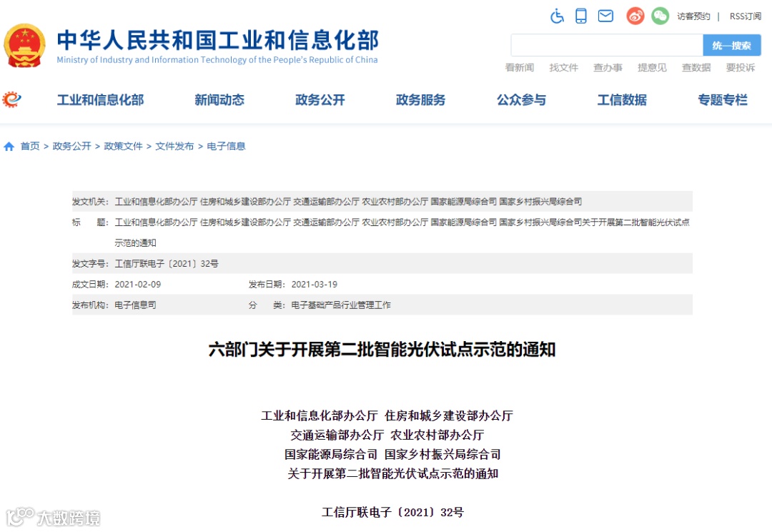Click body line 交通运输部办公厅 农业农村部办公厅
Screen dimensions: 772x532
(387, 435)
